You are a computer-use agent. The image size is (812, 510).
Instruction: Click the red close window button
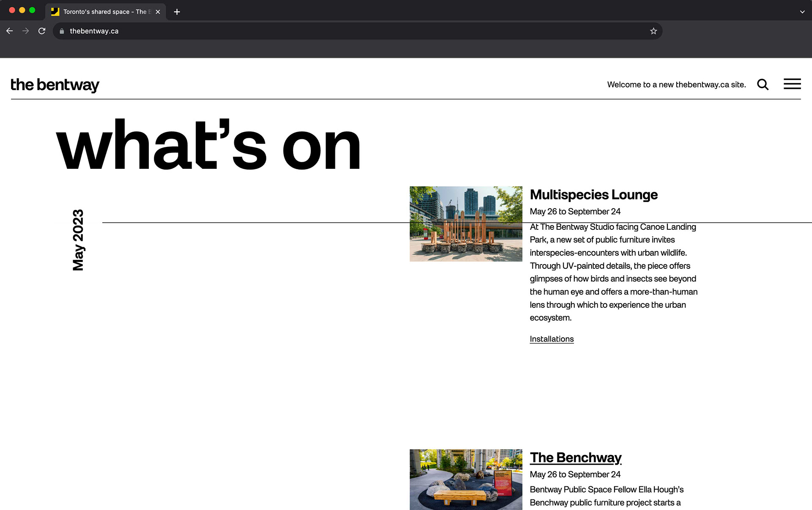(12, 10)
